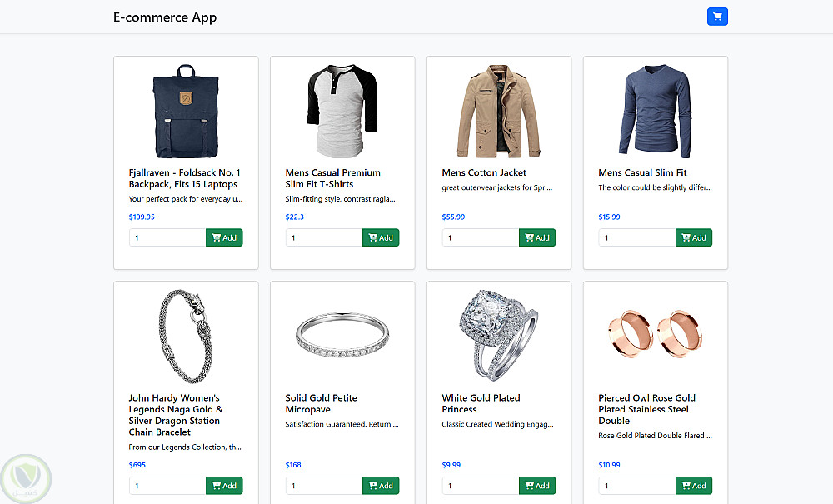Focus quantity field for Solid Gold Micropave
833x504 pixels.
point(324,486)
